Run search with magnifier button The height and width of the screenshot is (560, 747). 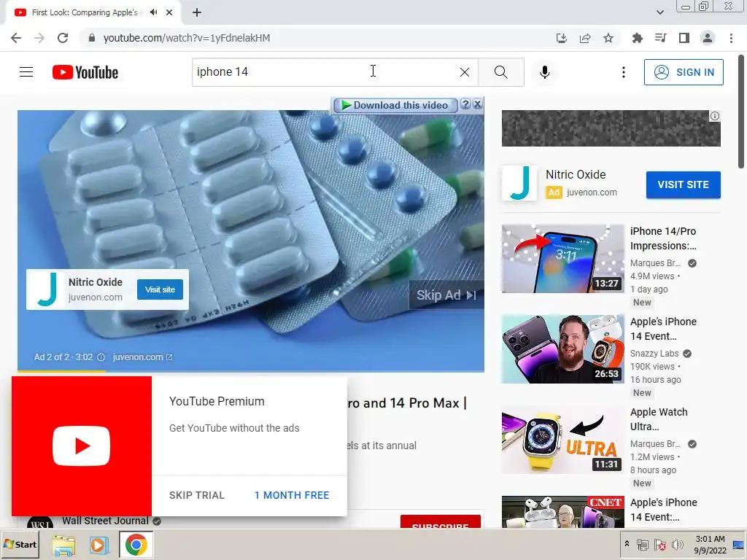[500, 72]
